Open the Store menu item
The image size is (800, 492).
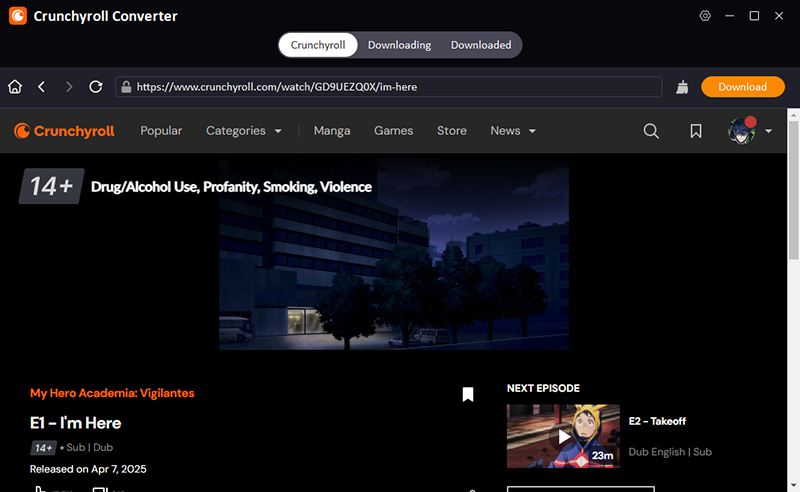[452, 131]
